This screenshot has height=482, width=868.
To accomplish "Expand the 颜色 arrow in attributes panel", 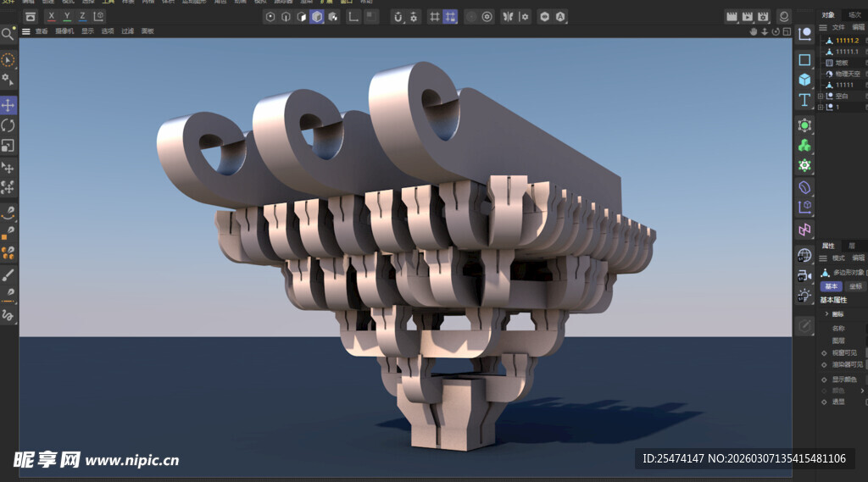I will click(863, 391).
